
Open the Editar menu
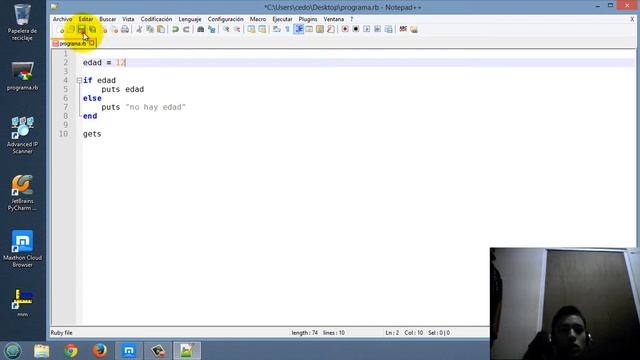tap(86, 19)
